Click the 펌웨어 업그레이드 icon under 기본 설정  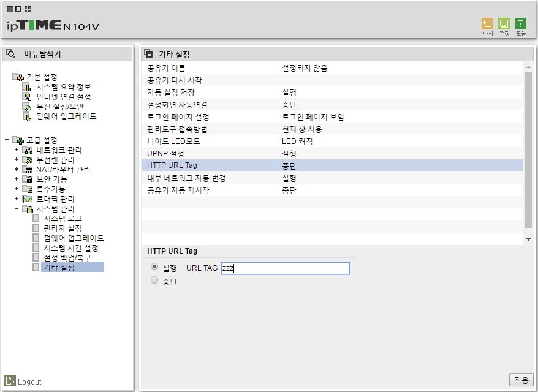(x=27, y=116)
